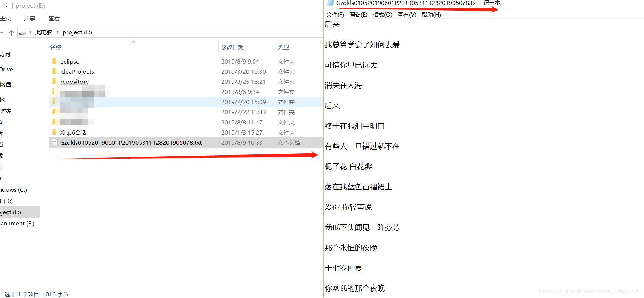Click Notepad line 终于在眼泪中明白
644x298 pixels.
click(355, 126)
